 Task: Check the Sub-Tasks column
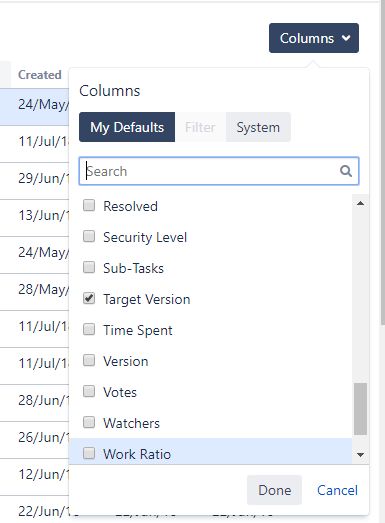click(x=89, y=268)
